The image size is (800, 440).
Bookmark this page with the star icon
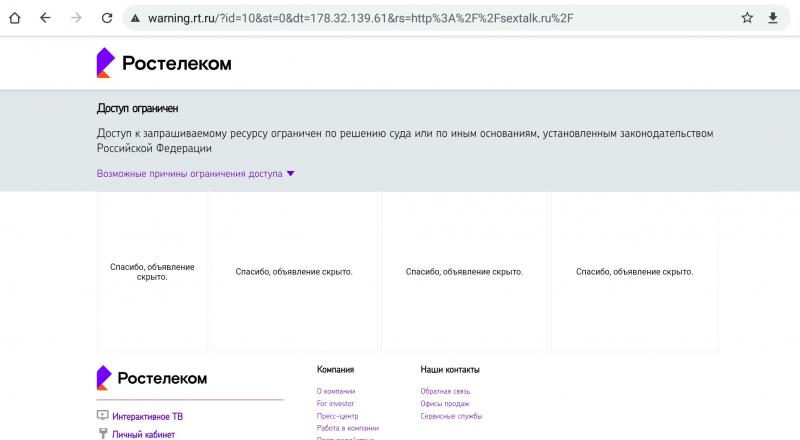[747, 18]
